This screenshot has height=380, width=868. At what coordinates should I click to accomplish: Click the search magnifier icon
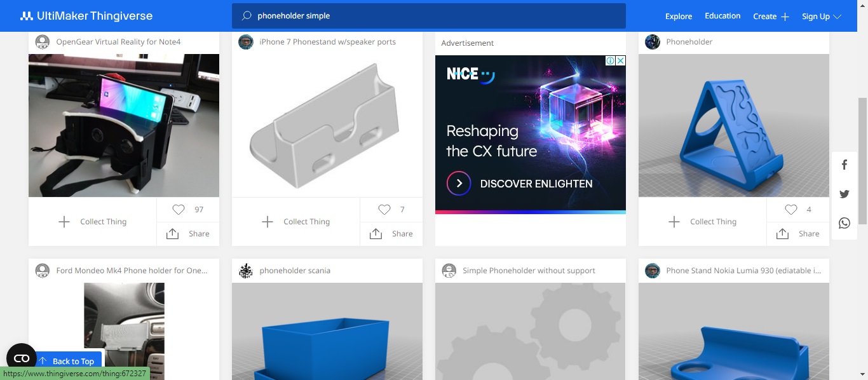247,16
